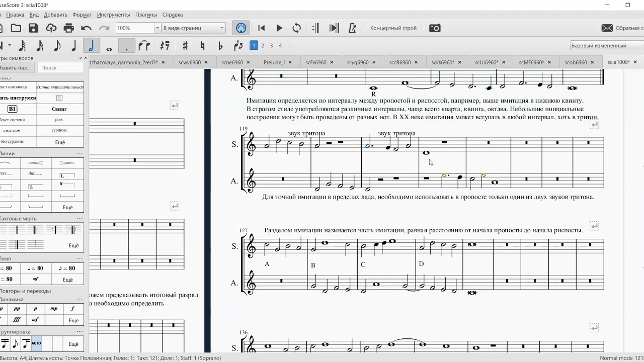
Task: Click Ещё in the Линии palette
Action: click(68, 207)
